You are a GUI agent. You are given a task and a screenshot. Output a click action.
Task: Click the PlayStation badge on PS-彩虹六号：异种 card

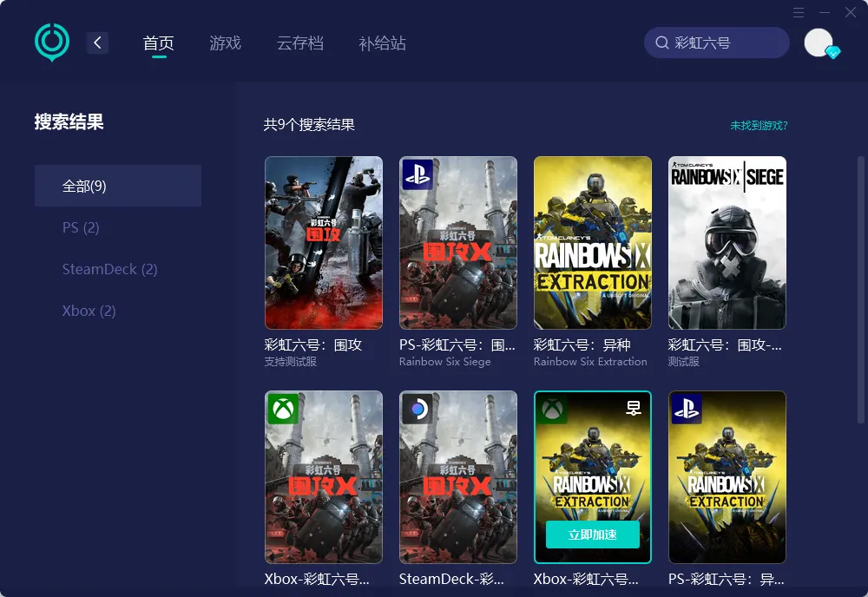[x=687, y=409]
